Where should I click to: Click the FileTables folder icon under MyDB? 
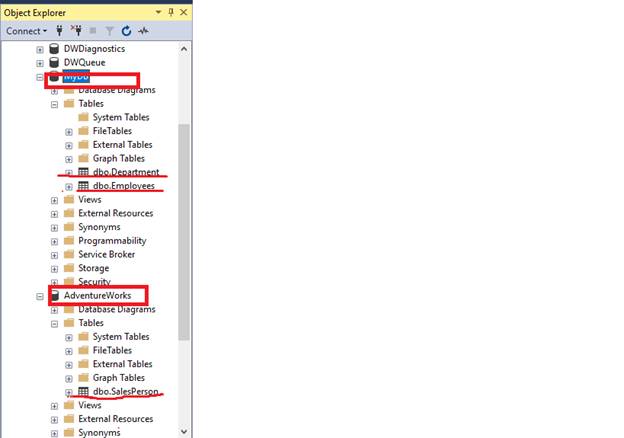point(83,130)
